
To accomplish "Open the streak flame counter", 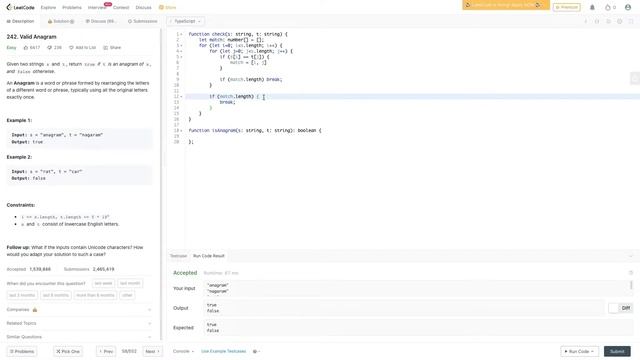I will click(610, 7).
